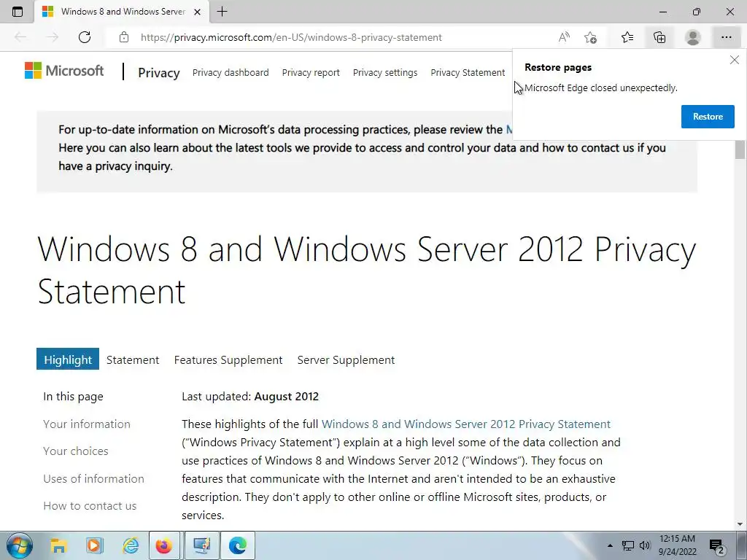This screenshot has width=747, height=560.
Task: Click the page vertical scrollbar thumb
Action: (740, 149)
